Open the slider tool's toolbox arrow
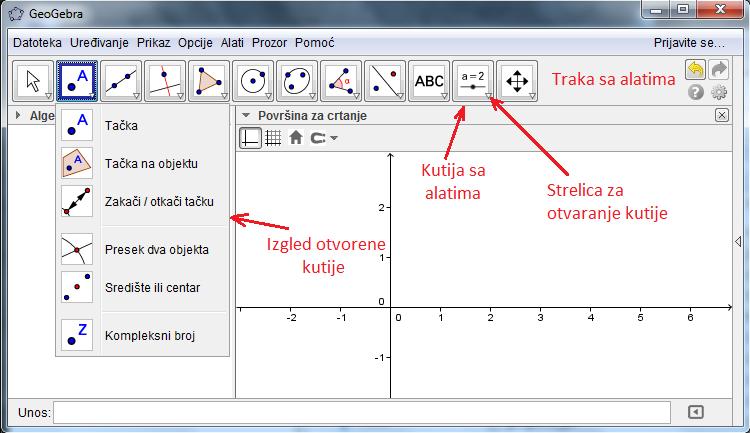This screenshot has width=750, height=433. pos(488,96)
